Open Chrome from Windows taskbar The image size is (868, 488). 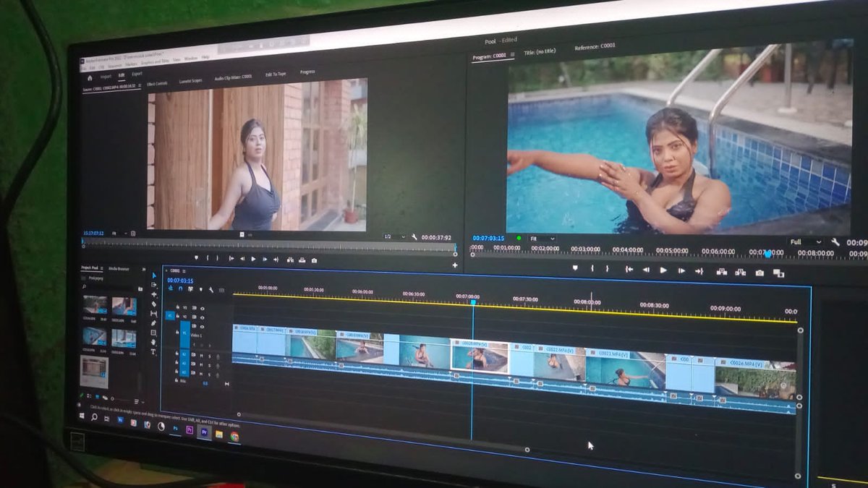pos(234,436)
